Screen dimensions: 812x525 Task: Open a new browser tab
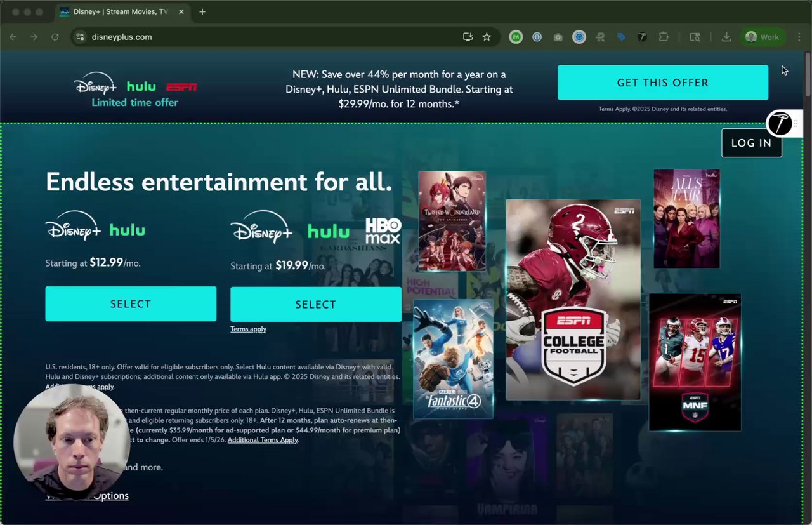click(202, 11)
